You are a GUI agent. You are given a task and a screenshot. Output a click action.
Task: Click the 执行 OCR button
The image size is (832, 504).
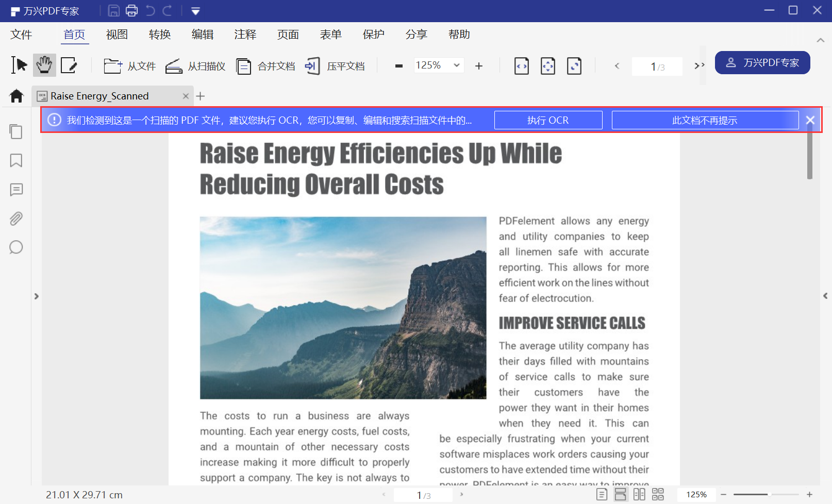[548, 120]
